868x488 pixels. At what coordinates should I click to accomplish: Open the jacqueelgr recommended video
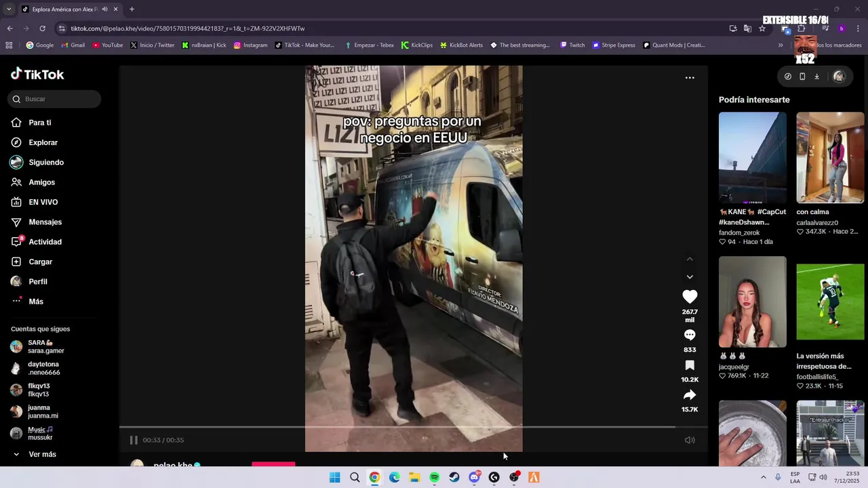753,302
